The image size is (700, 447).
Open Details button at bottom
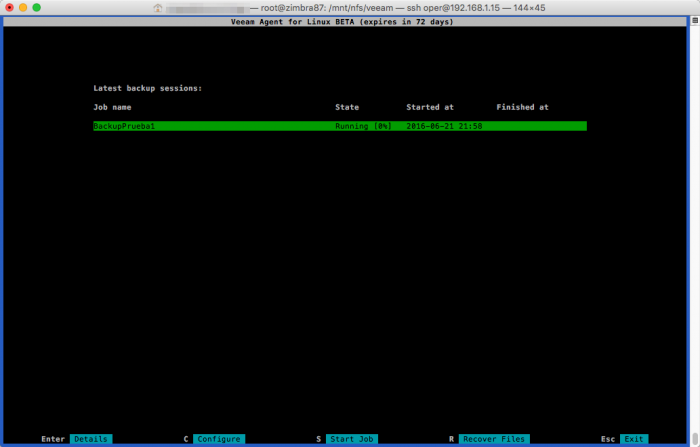tap(91, 439)
